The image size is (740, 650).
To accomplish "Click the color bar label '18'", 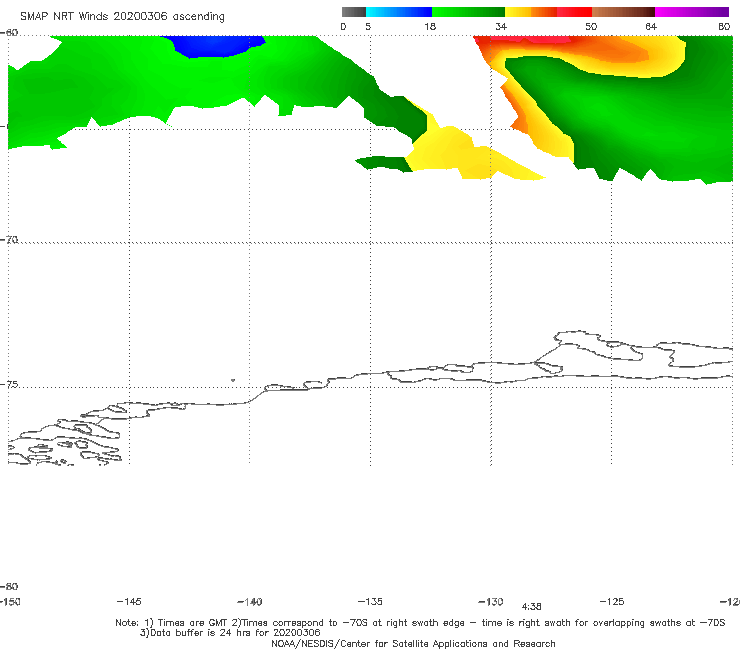I will click(x=430, y=26).
